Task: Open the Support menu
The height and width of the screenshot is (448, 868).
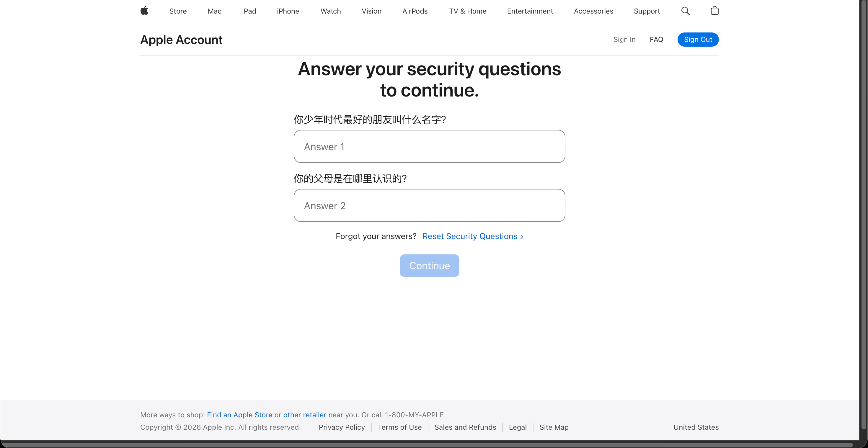Action: (647, 11)
